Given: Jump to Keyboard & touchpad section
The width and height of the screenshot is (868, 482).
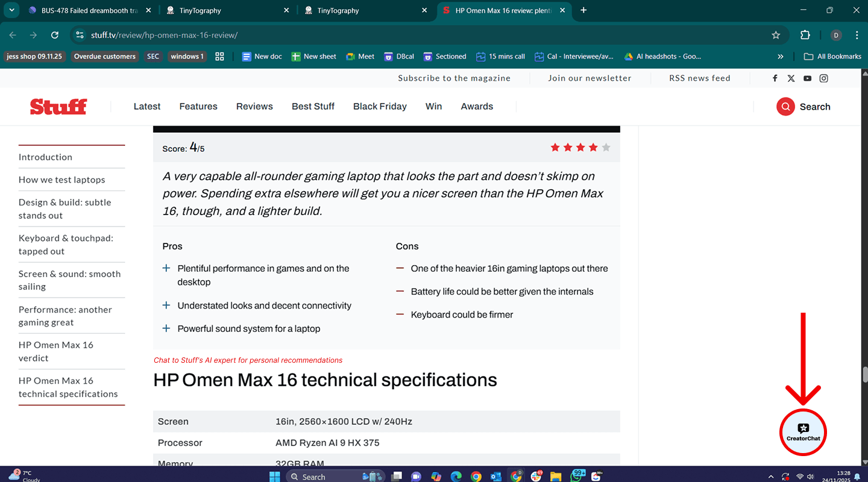Looking at the screenshot, I should (66, 245).
